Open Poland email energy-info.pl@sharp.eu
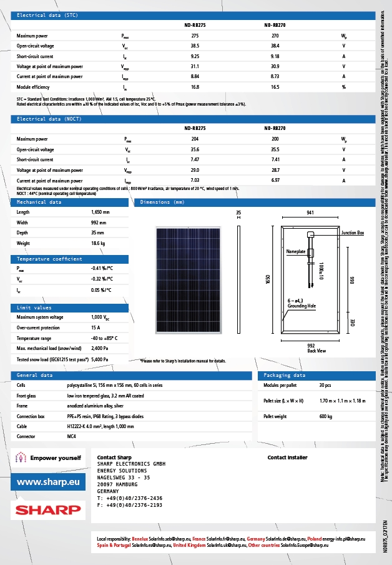Image resolution: width=392 pixels, height=565 pixels. click(344, 539)
